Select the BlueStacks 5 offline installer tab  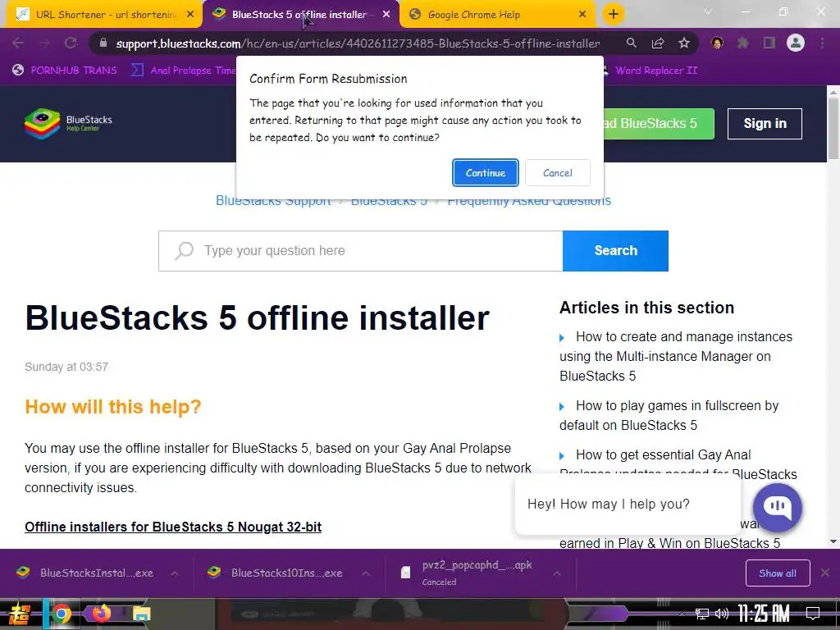point(300,15)
